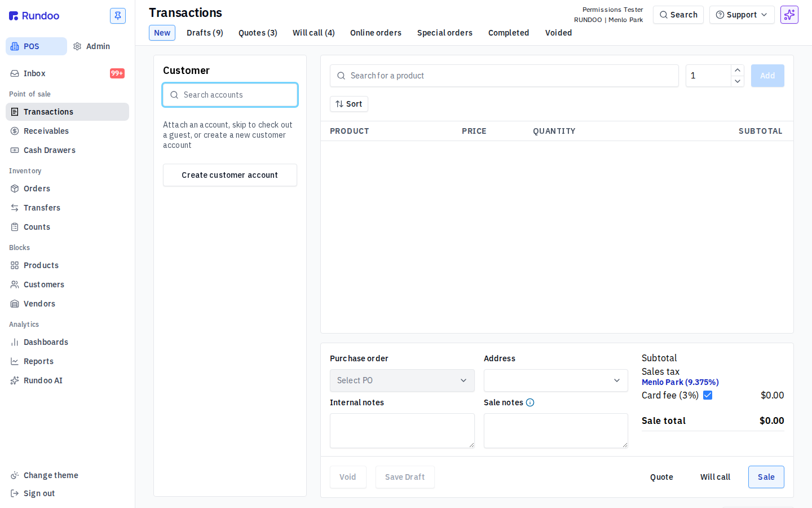Switch to Will call (4) tab

314,33
